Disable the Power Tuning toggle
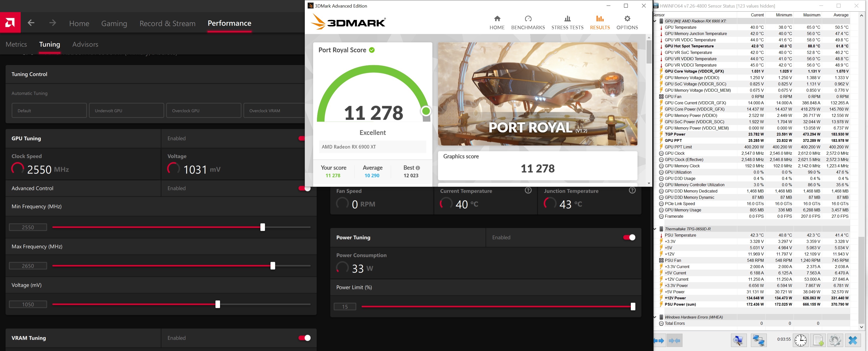 (x=629, y=237)
